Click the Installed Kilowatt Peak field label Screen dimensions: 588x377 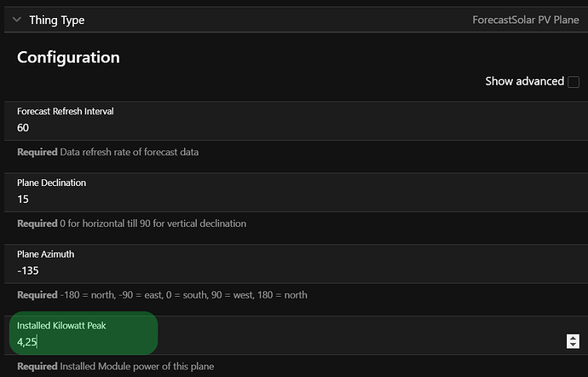point(61,325)
